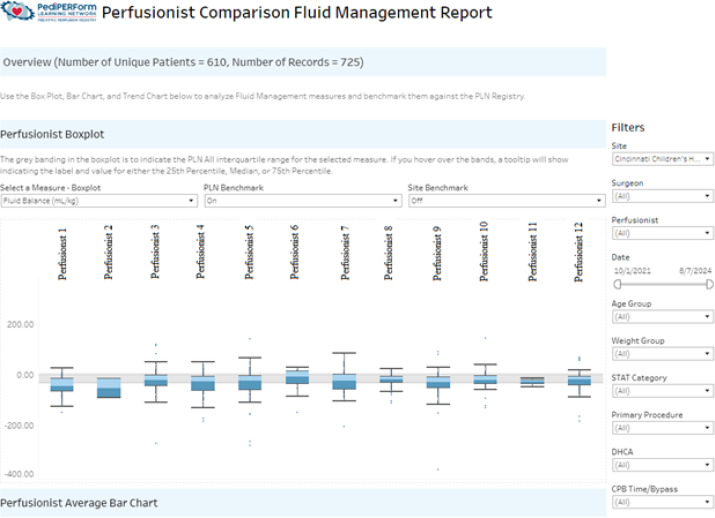Open the PLN Benchmark dropdown
The width and height of the screenshot is (715, 518).
point(303,201)
